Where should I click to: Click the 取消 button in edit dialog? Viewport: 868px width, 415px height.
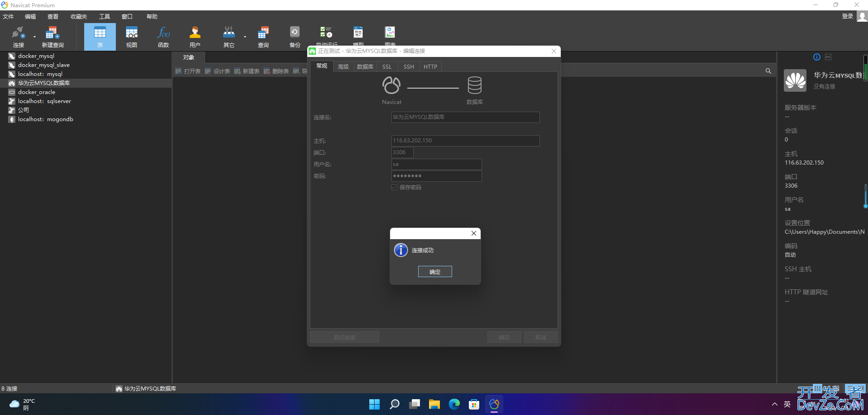click(541, 337)
